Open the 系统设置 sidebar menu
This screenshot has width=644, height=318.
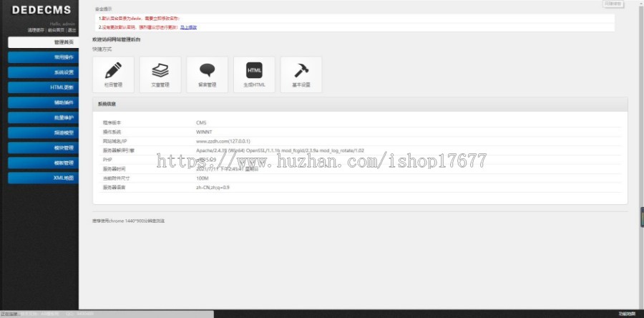pyautogui.click(x=43, y=72)
